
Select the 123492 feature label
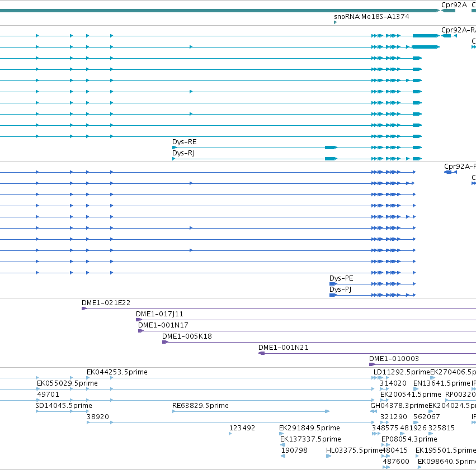(x=242, y=428)
